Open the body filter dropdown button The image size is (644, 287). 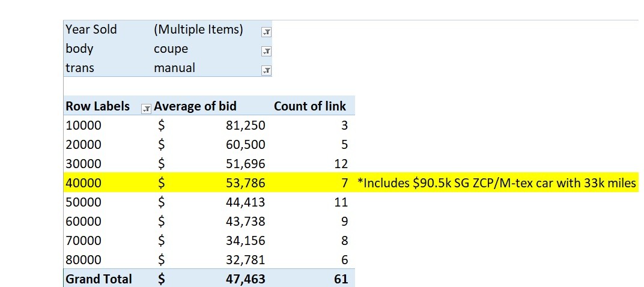[x=266, y=51]
